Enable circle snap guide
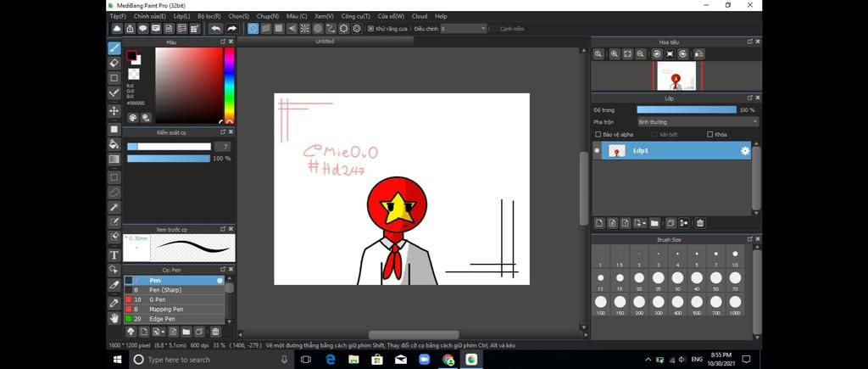Viewport: 868px width, 369px height. (318, 29)
